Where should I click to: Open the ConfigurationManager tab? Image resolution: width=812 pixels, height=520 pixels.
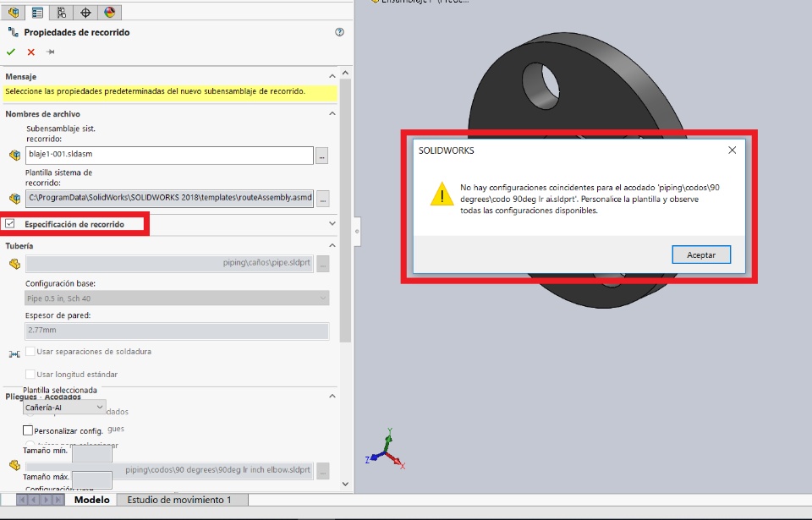point(61,12)
